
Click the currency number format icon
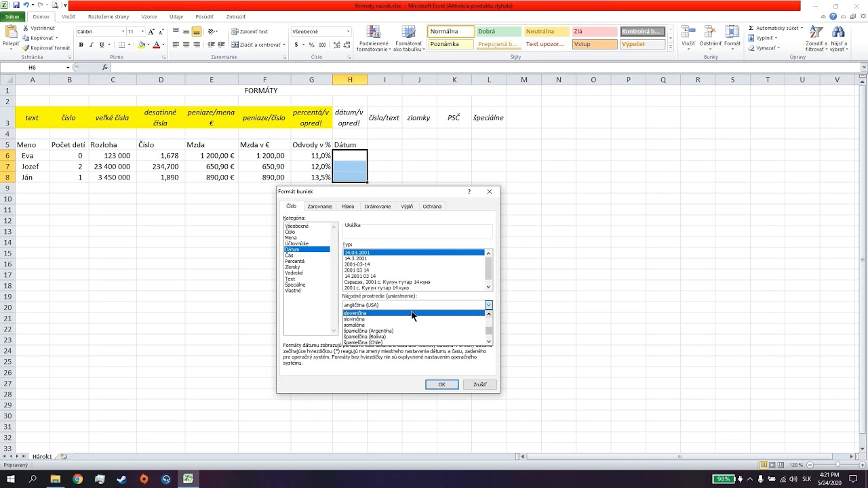(x=296, y=45)
